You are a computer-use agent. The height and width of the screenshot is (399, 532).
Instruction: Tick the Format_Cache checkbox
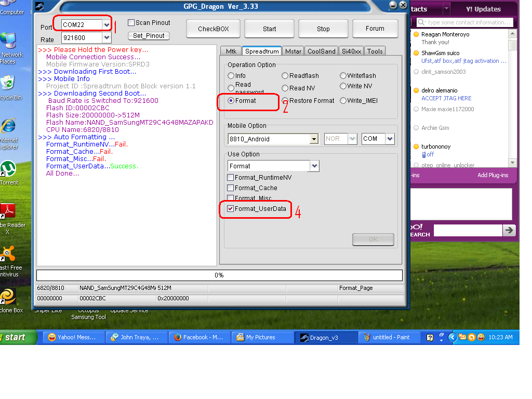pyautogui.click(x=230, y=188)
